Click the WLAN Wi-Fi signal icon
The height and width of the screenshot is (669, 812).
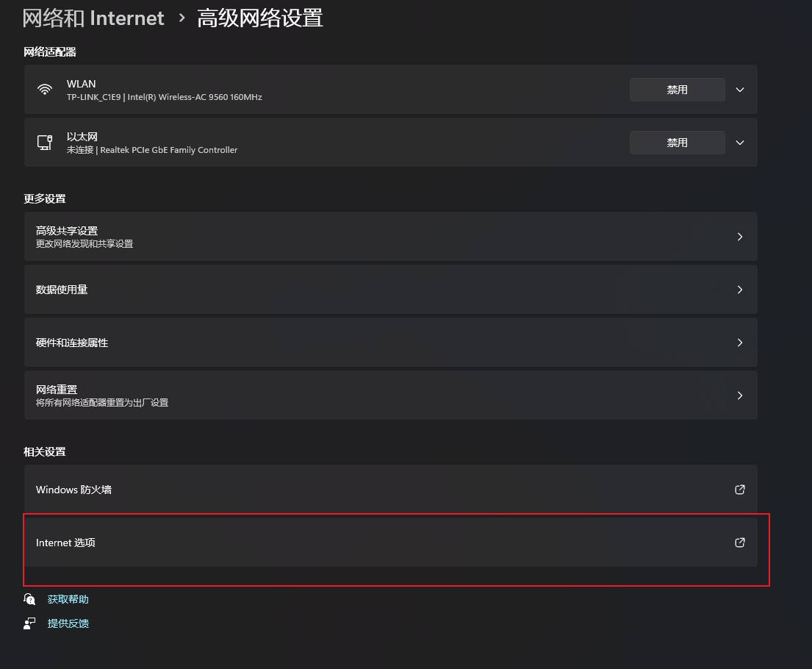(x=45, y=90)
